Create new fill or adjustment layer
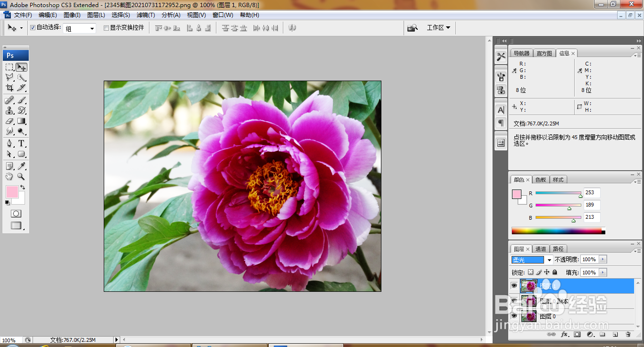The height and width of the screenshot is (347, 644). coord(590,334)
